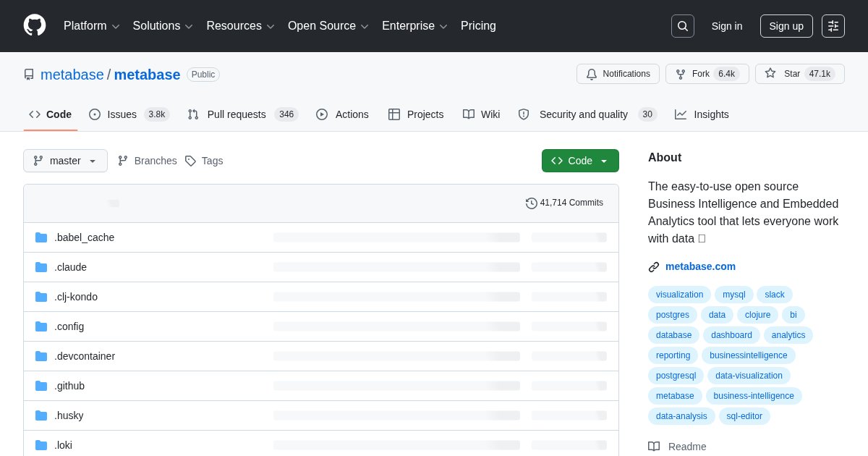Open the .clj-kondo folder name
This screenshot has width=868, height=456.
pyautogui.click(x=76, y=297)
